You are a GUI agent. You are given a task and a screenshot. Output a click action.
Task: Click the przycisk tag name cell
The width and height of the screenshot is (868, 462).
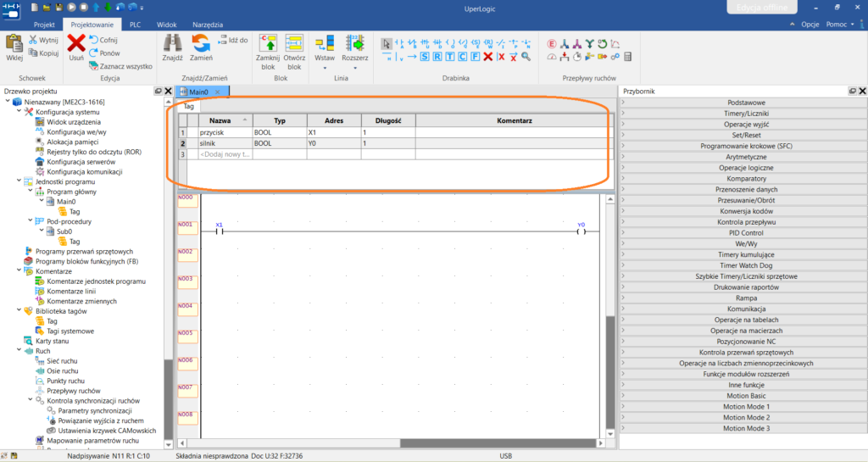click(225, 133)
